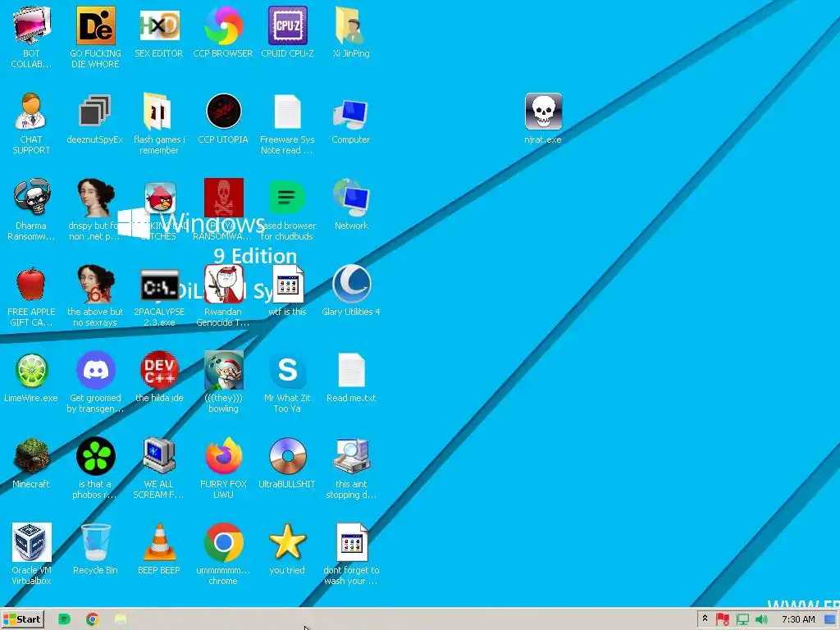Launch the CCP BROWSER shortcut

[223, 32]
